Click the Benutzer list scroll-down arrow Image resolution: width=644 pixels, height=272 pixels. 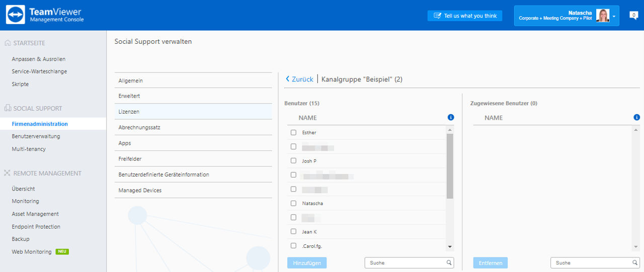[450, 247]
